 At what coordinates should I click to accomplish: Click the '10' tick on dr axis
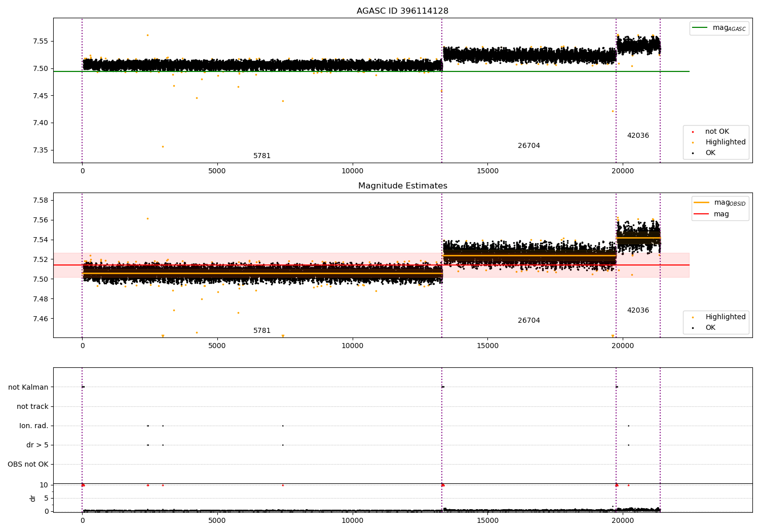tap(44, 485)
